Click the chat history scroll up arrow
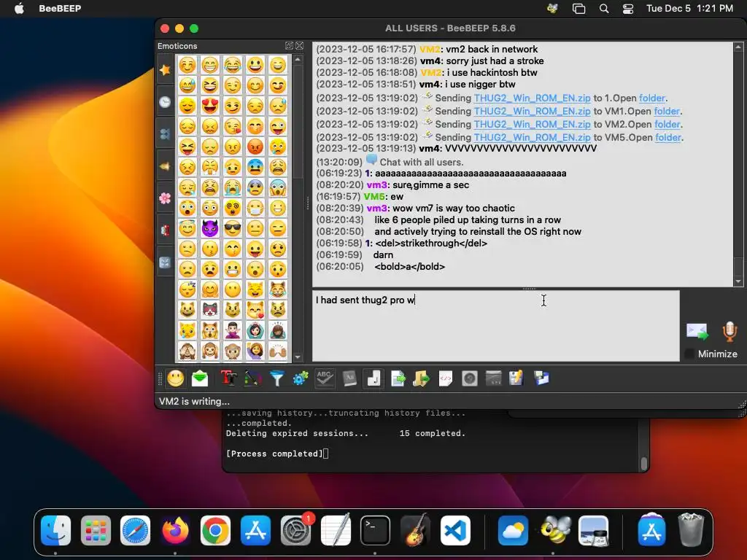The height and width of the screenshot is (560, 747). coord(738,47)
